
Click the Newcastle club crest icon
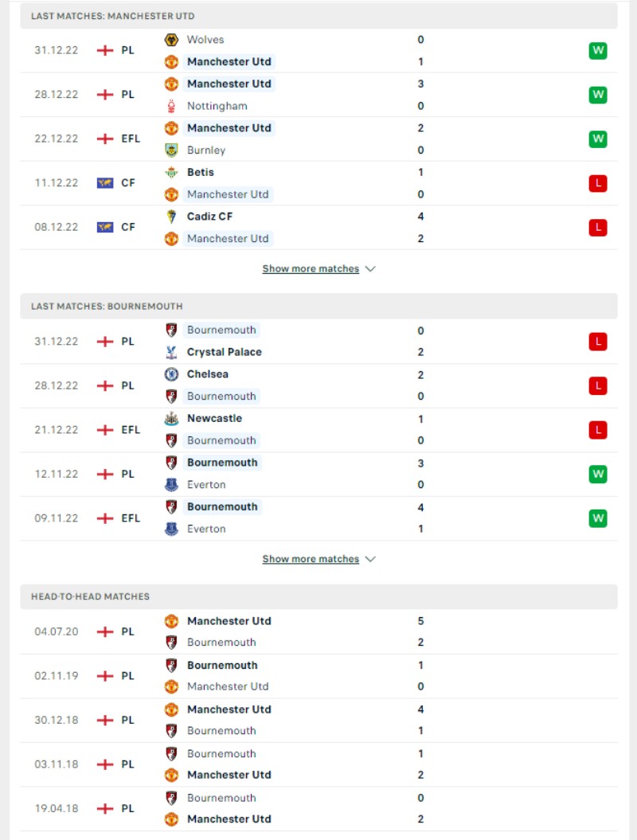171,418
